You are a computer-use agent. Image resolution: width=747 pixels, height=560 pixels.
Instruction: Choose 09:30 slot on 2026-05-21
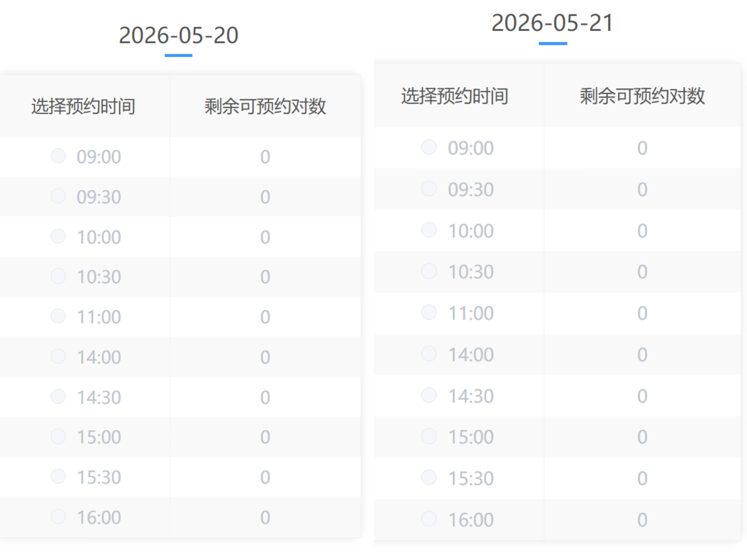429,189
